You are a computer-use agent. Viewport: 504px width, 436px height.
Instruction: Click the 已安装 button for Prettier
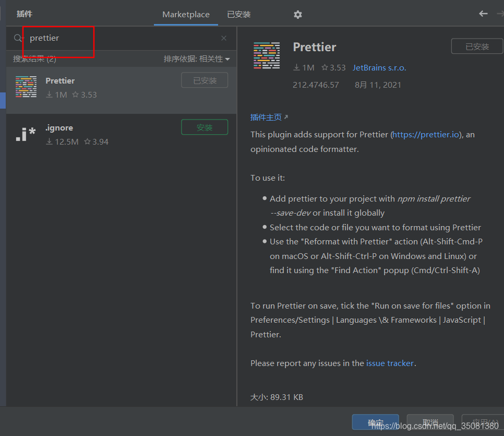(205, 80)
